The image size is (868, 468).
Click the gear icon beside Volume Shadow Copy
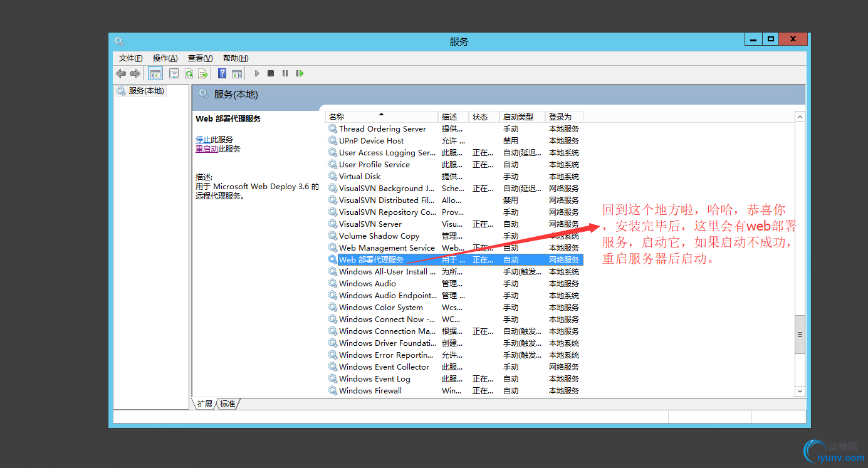click(332, 236)
